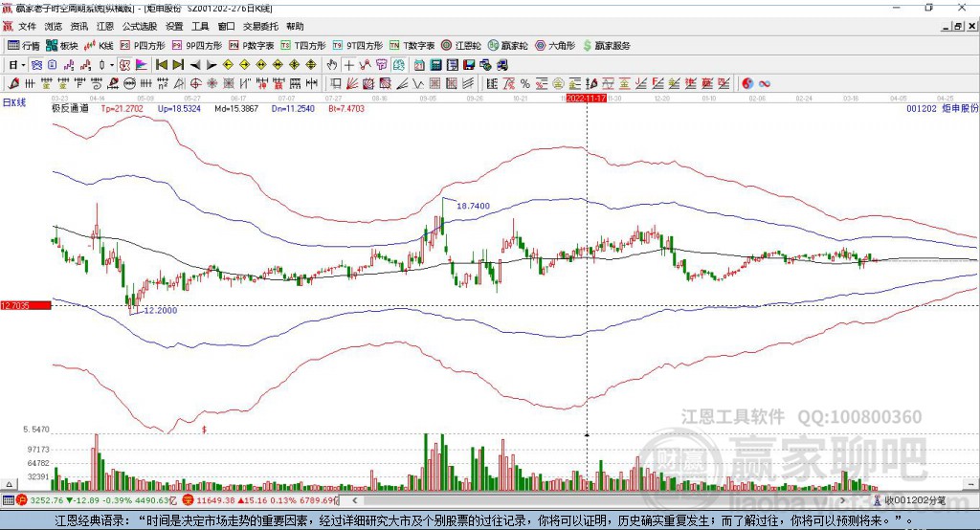Image resolution: width=980 pixels, height=530 pixels.
Task: Click the 行情 quotes button
Action: tap(24, 46)
